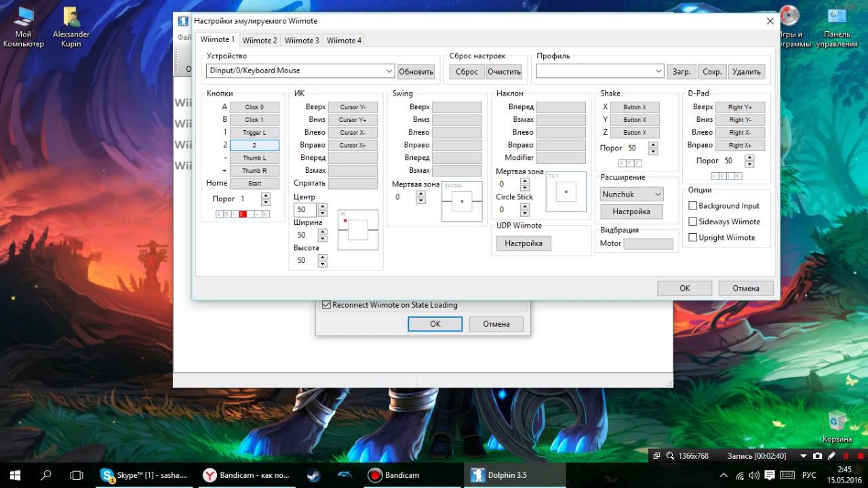
Task: Open the Панель управления desktop icon
Action: tap(837, 27)
